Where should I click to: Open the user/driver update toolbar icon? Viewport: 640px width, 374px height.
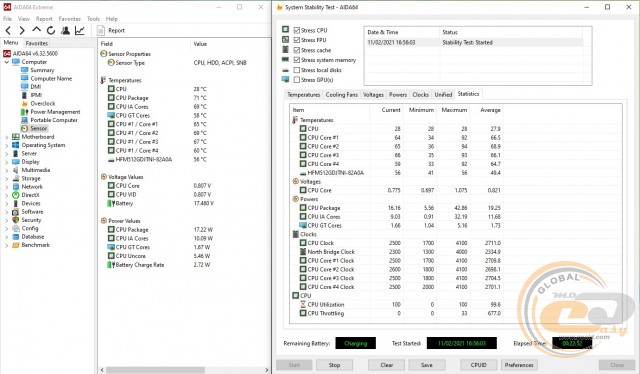tap(65, 30)
